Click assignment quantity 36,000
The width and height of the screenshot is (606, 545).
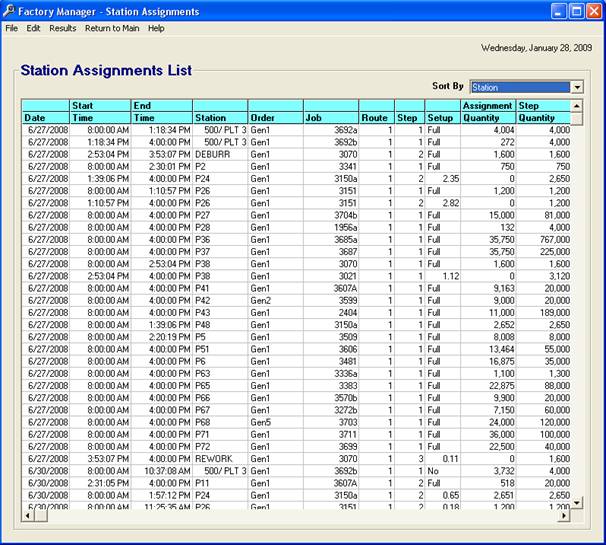pyautogui.click(x=488, y=434)
